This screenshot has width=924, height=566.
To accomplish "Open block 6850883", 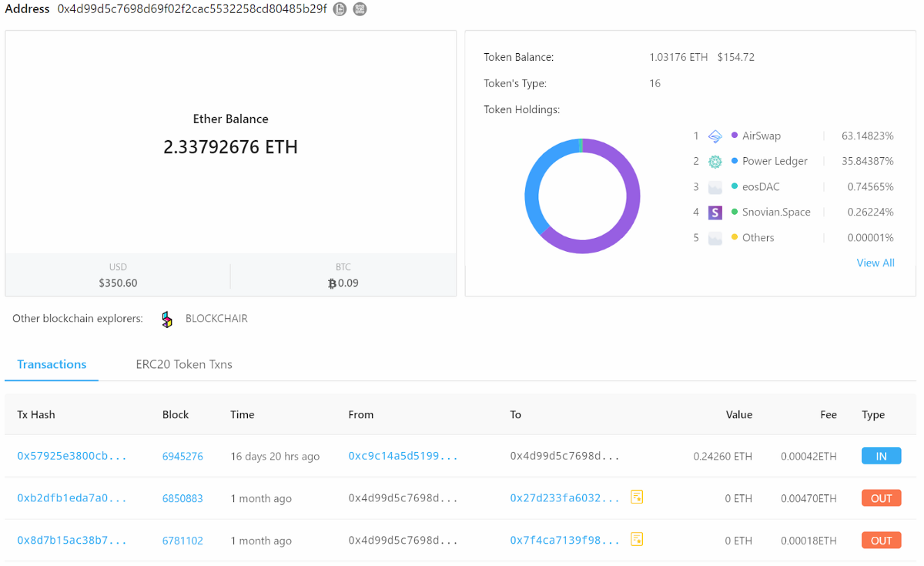I will tap(182, 498).
